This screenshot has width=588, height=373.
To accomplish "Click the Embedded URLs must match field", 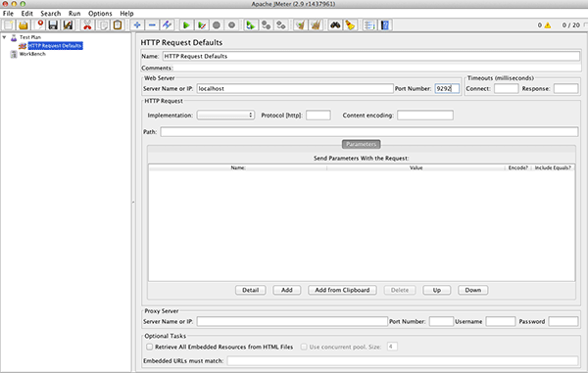I will (403, 360).
